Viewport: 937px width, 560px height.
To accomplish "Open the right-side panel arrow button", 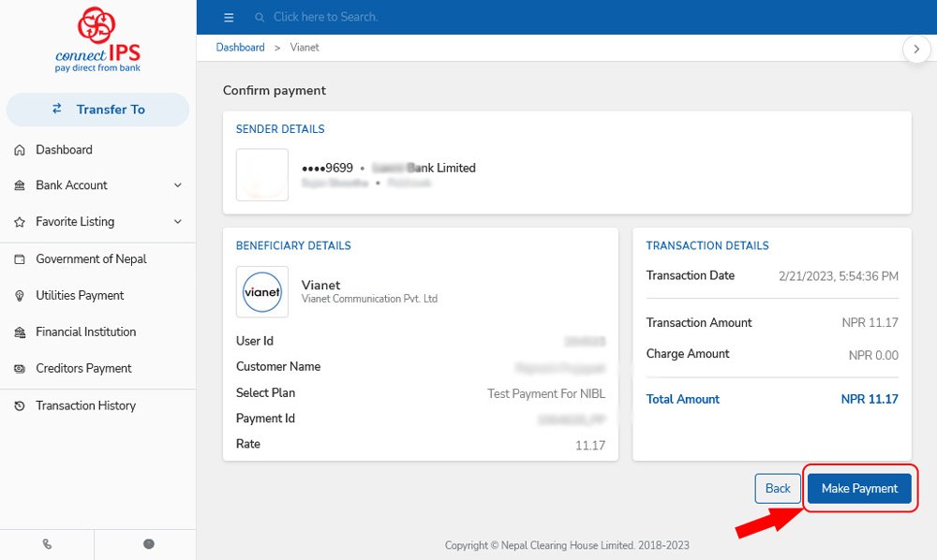I will [916, 50].
